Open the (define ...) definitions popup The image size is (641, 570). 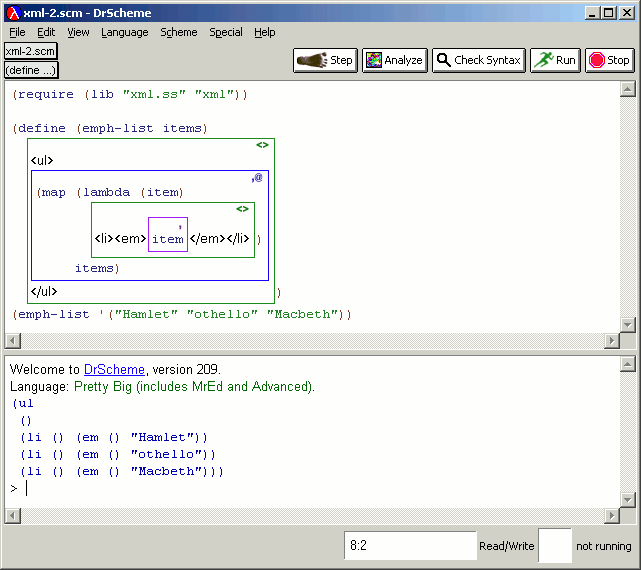coord(31,70)
